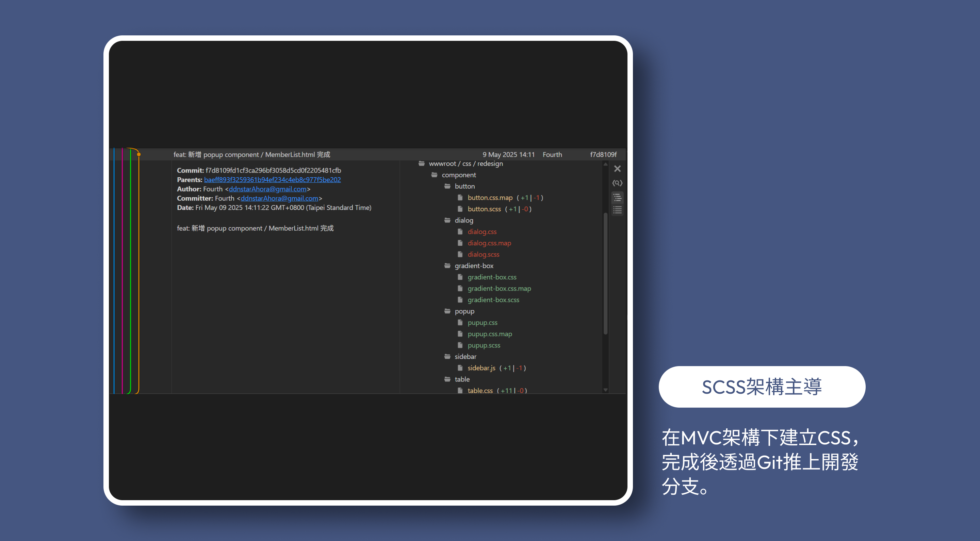980x541 pixels.
Task: Click the file icon beside button.scss
Action: coord(460,209)
